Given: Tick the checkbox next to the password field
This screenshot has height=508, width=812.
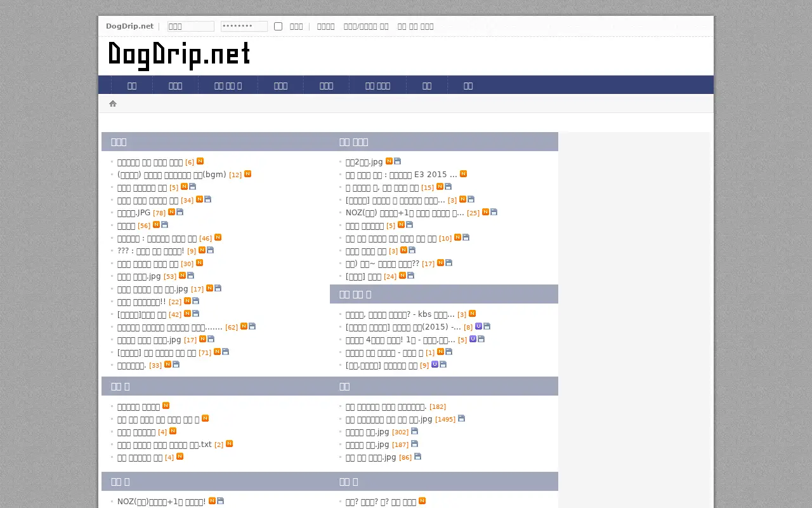Looking at the screenshot, I should [x=278, y=26].
